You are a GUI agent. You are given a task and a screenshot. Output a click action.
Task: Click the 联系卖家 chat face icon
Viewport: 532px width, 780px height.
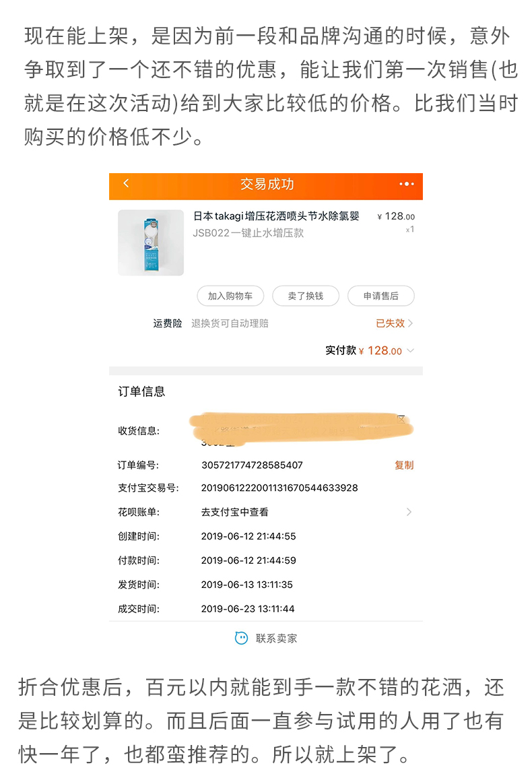click(241, 638)
